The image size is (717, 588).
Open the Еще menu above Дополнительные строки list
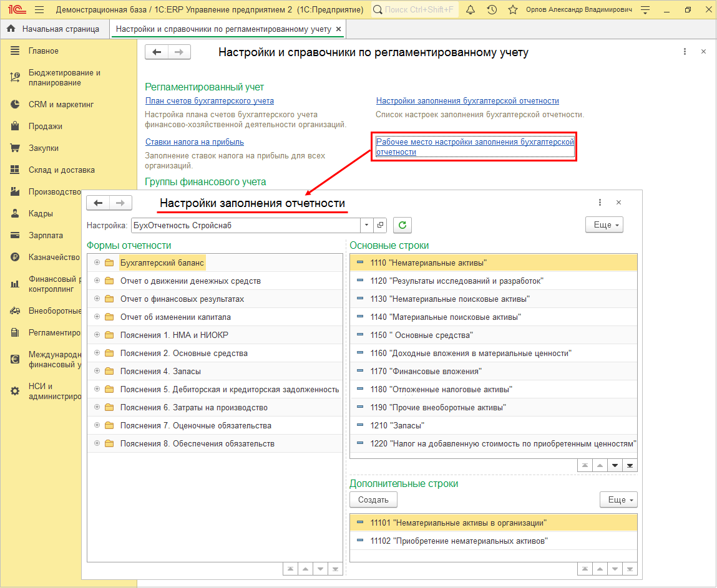(x=618, y=499)
